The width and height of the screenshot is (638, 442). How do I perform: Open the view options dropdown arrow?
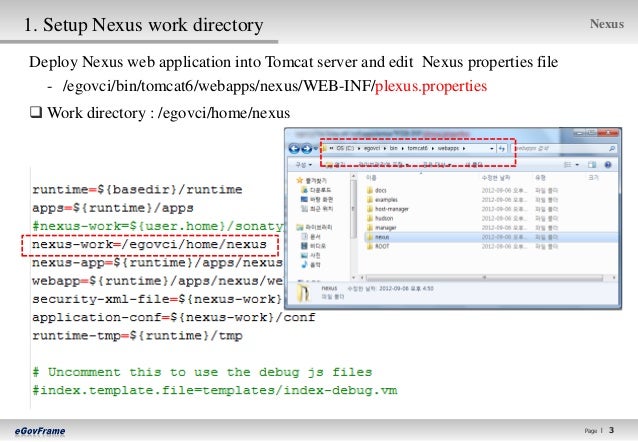(x=577, y=164)
